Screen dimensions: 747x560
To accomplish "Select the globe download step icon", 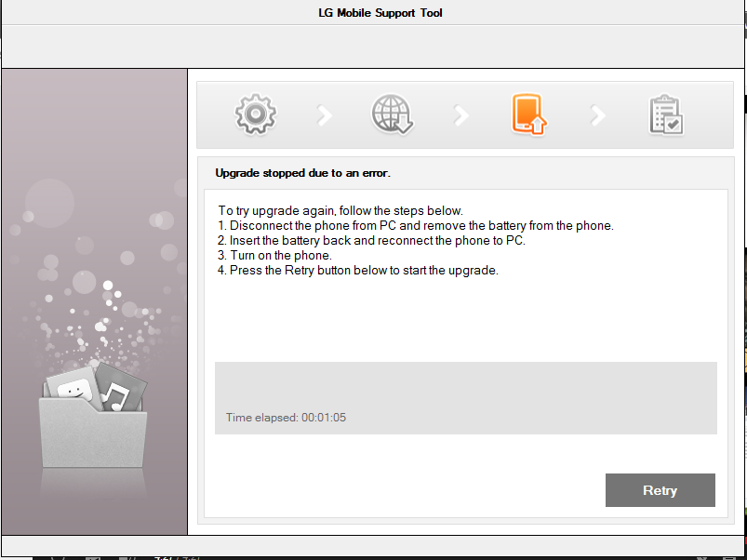I will point(392,114).
